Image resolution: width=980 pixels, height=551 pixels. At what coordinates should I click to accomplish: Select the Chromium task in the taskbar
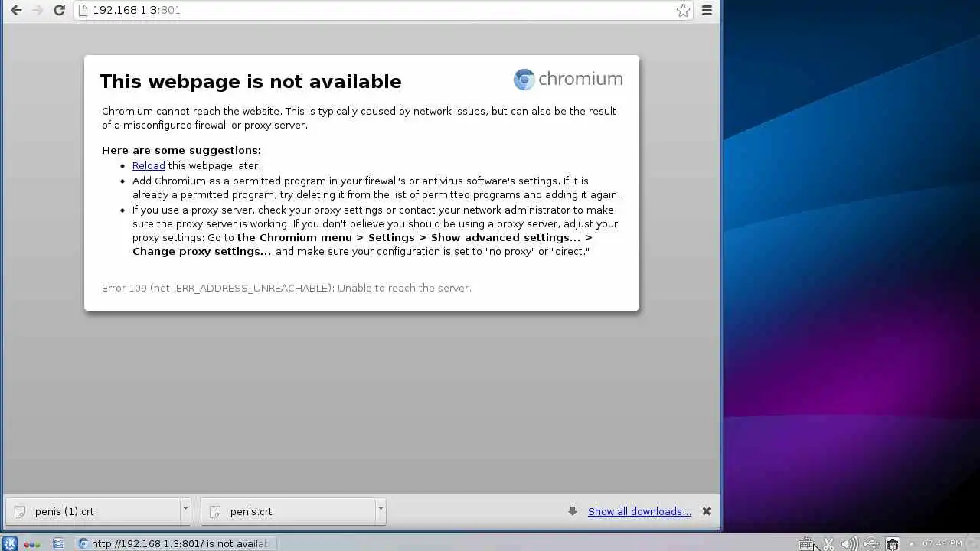[175, 543]
